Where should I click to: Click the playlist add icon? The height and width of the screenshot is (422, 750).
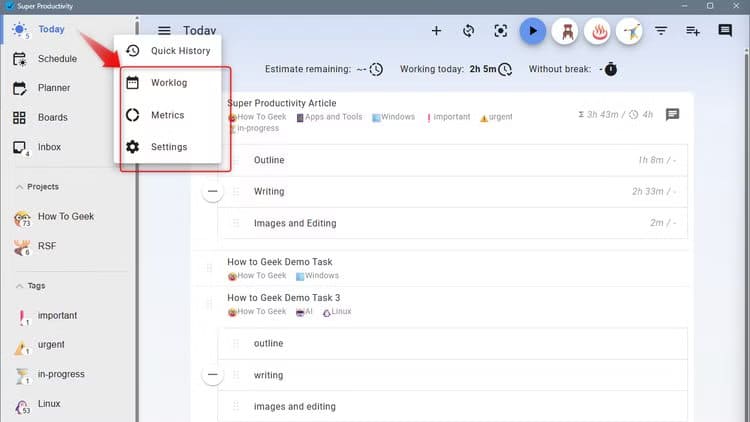693,31
